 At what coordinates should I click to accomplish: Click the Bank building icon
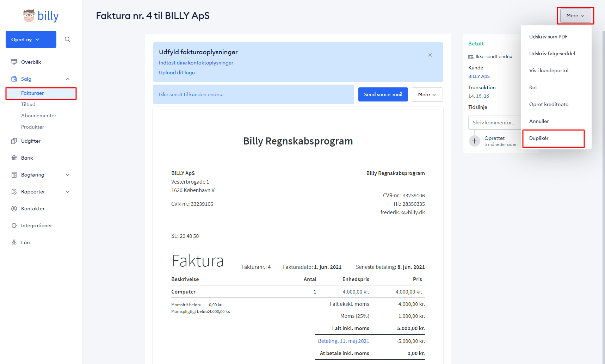(x=14, y=158)
